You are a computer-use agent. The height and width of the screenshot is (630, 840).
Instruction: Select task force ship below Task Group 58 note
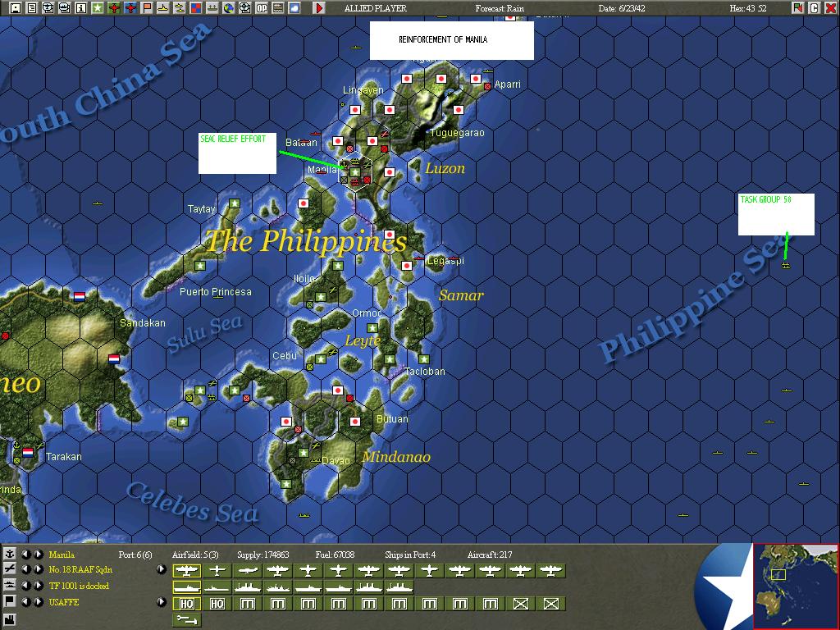(x=786, y=265)
